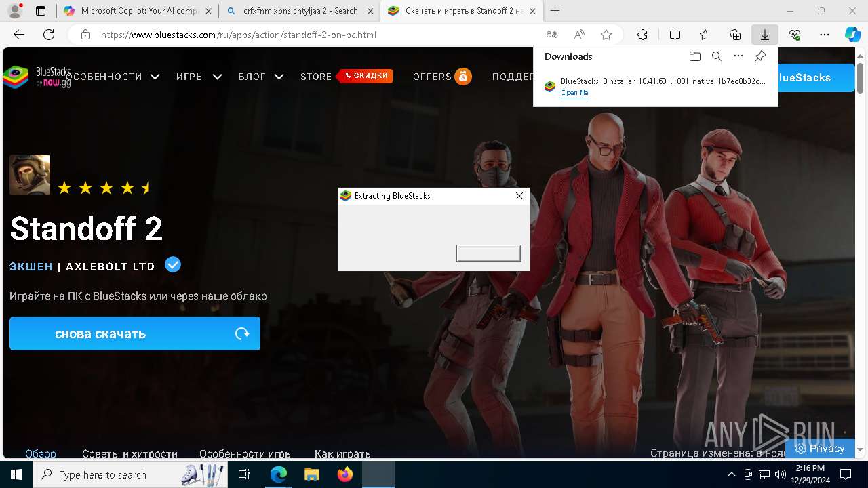Viewport: 868px width, 488px height.
Task: Launch Microsoft Edge from the taskbar
Action: click(279, 474)
